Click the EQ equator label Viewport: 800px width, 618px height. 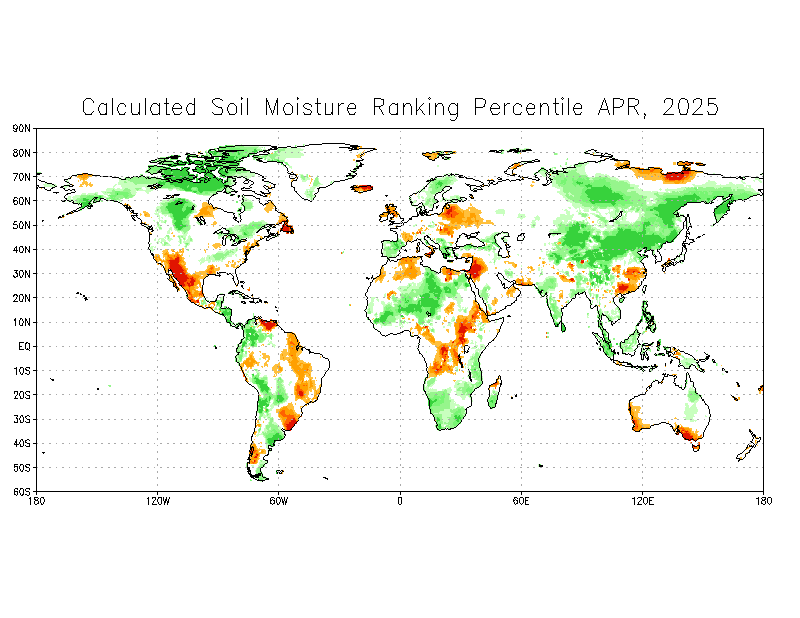coord(24,347)
